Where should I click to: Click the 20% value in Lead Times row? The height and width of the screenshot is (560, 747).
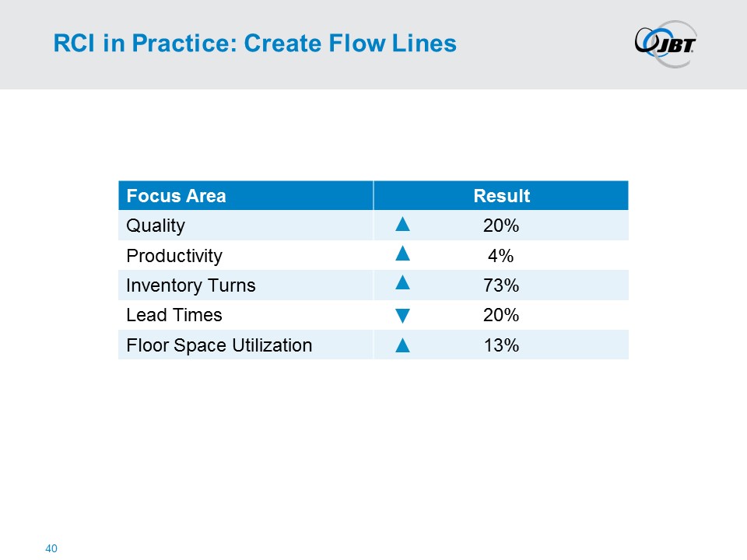click(x=501, y=315)
